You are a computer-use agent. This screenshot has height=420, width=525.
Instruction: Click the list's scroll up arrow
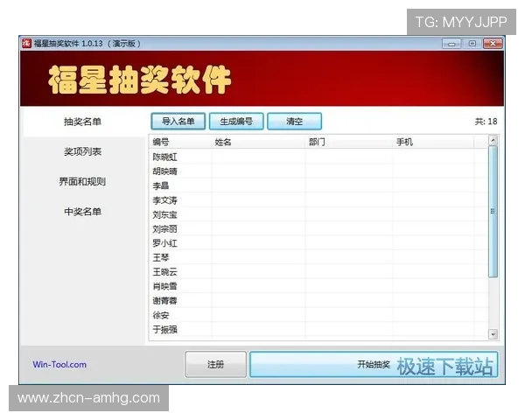point(493,140)
